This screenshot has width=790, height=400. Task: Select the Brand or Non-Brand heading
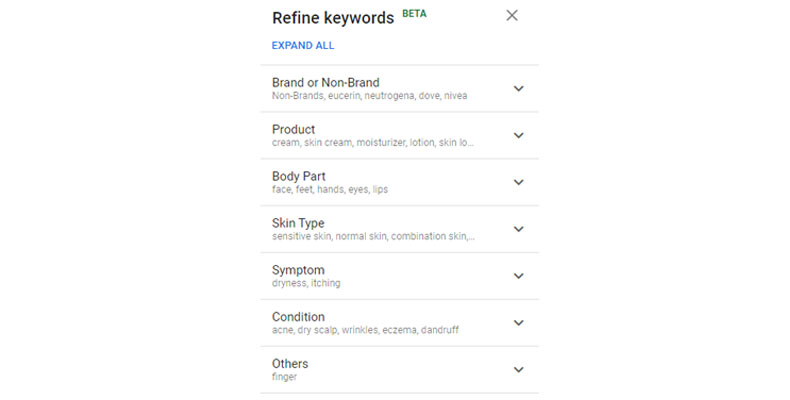[x=325, y=82]
